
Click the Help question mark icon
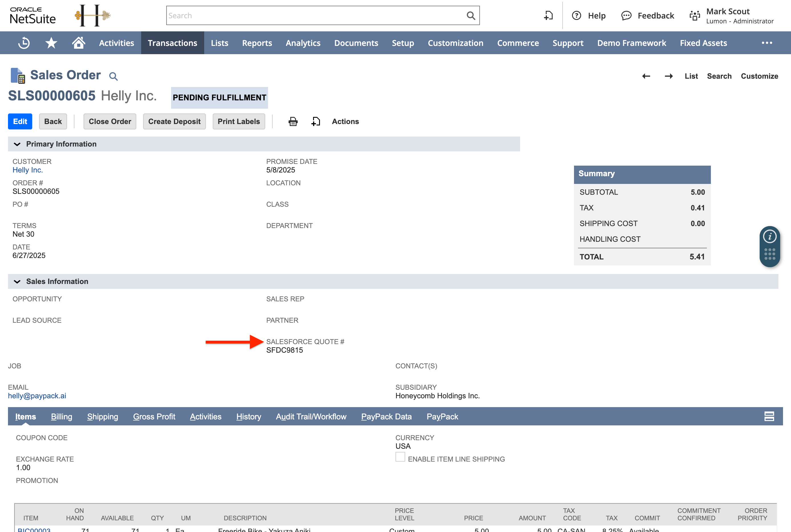click(577, 16)
